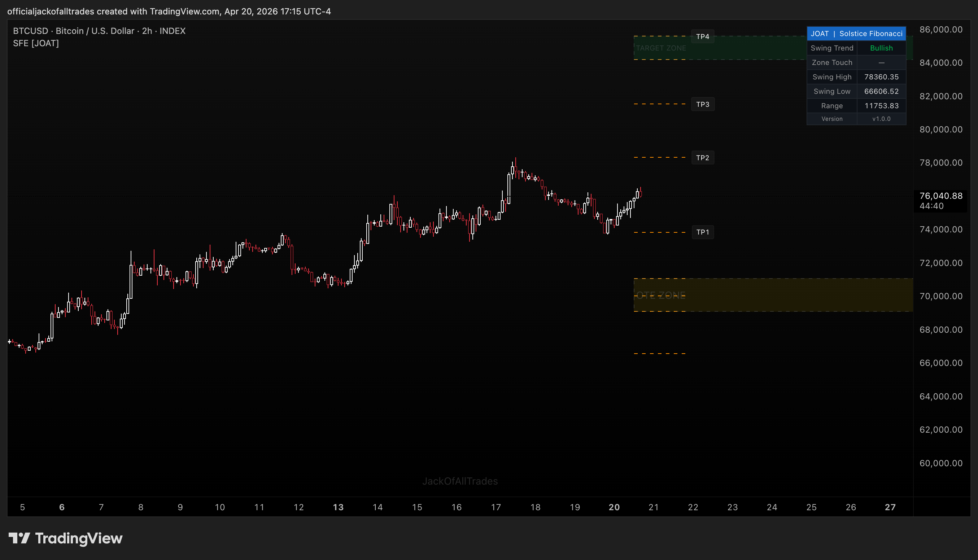
Task: Select the TP4 level label
Action: point(702,36)
